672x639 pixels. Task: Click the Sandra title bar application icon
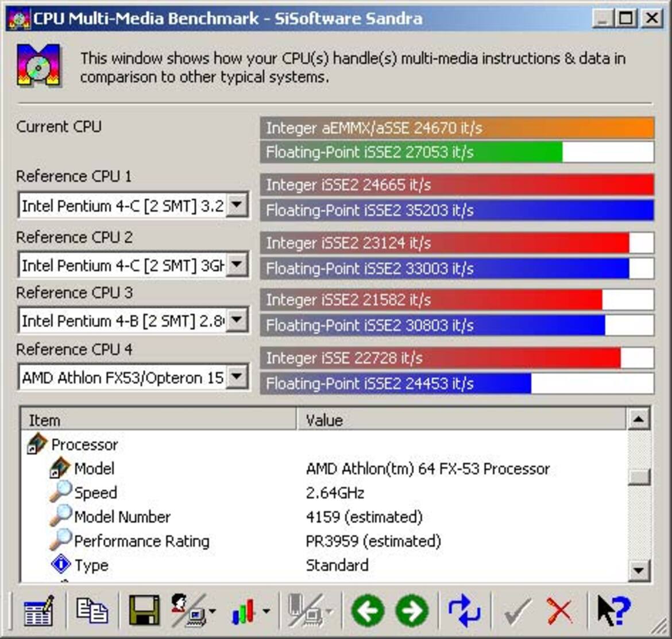tap(18, 19)
